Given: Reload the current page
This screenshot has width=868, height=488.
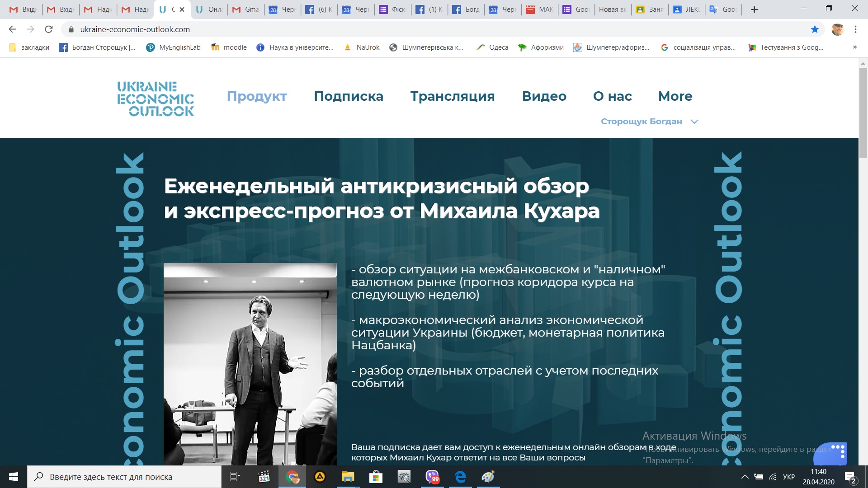Looking at the screenshot, I should 49,29.
